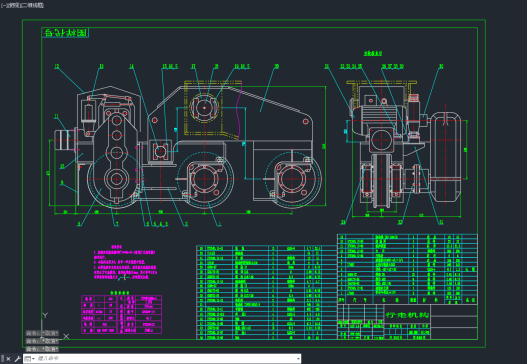Viewport: 527px width, 364px height.
Task: Click the bottom command history line
Action: (42, 349)
